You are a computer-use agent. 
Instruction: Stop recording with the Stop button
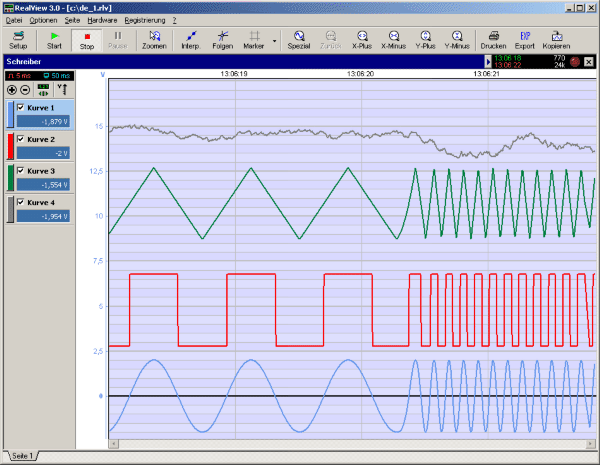(86, 40)
